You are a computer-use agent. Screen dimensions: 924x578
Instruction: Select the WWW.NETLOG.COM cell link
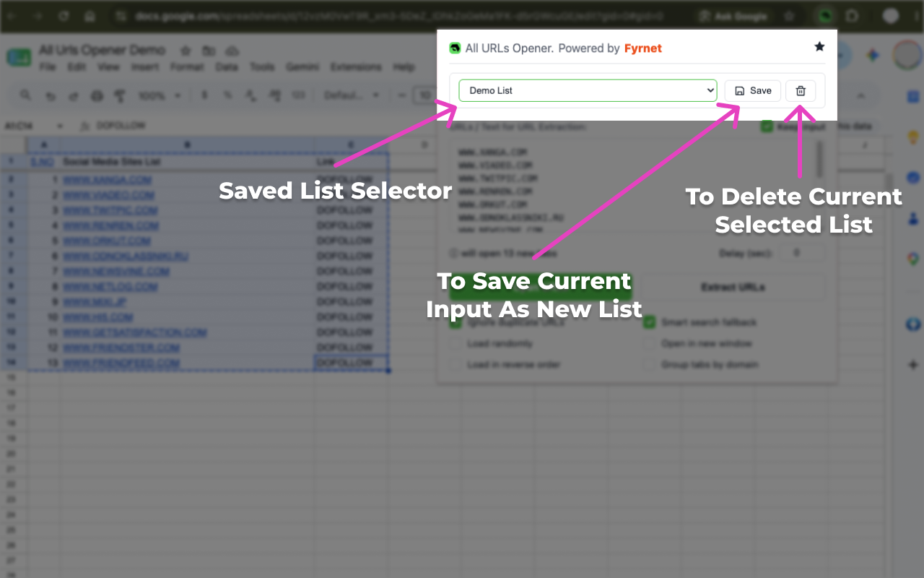[110, 287]
